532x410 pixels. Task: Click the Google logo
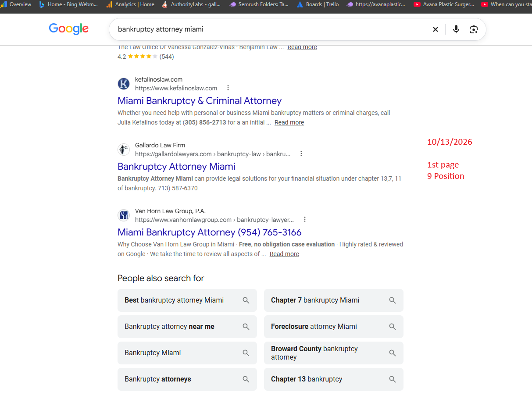click(69, 29)
